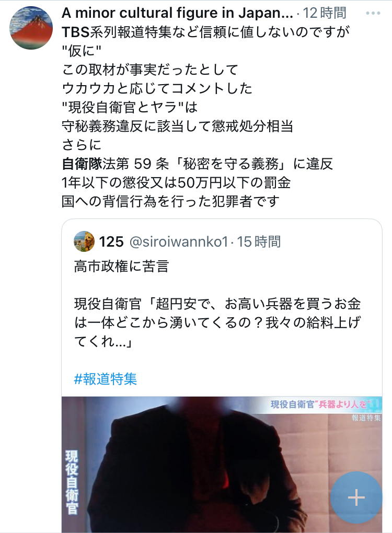392x533 pixels.
Task: Click the '現役自衛官「超円安で' quote paragraph
Action: 217,322
